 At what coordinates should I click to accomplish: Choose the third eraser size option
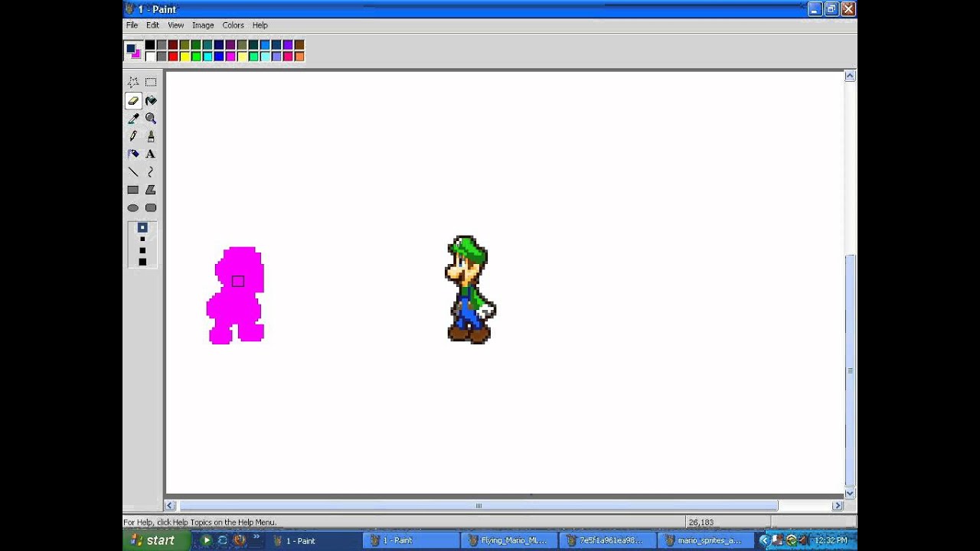(x=142, y=250)
